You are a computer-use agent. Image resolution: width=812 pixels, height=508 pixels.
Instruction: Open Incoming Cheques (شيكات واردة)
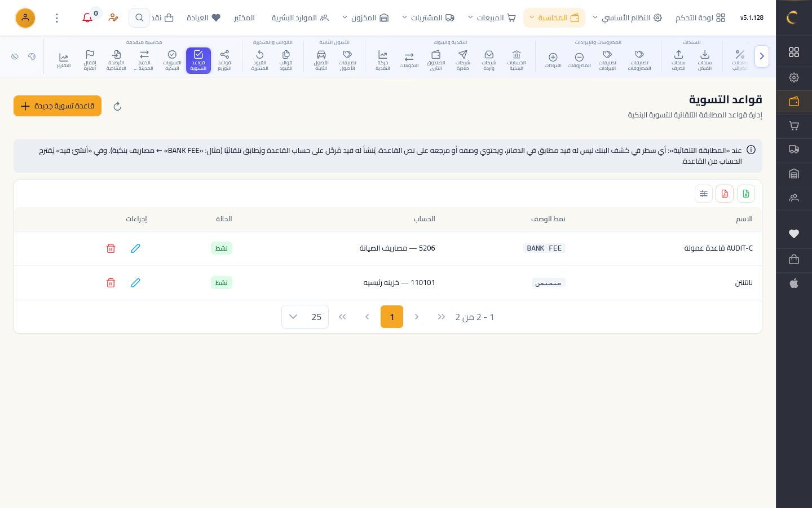pyautogui.click(x=489, y=60)
